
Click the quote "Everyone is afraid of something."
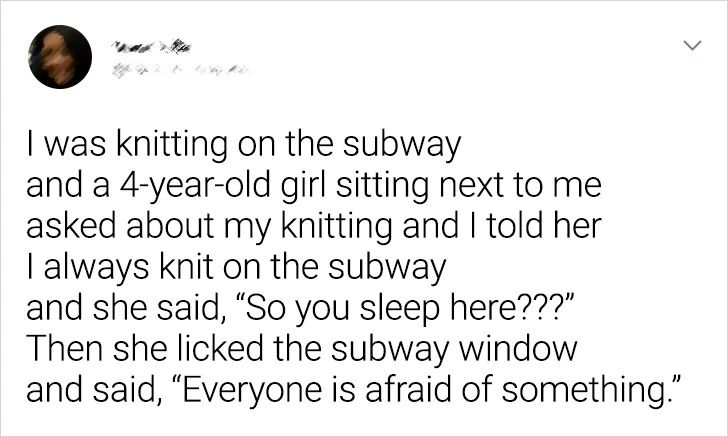430,386
